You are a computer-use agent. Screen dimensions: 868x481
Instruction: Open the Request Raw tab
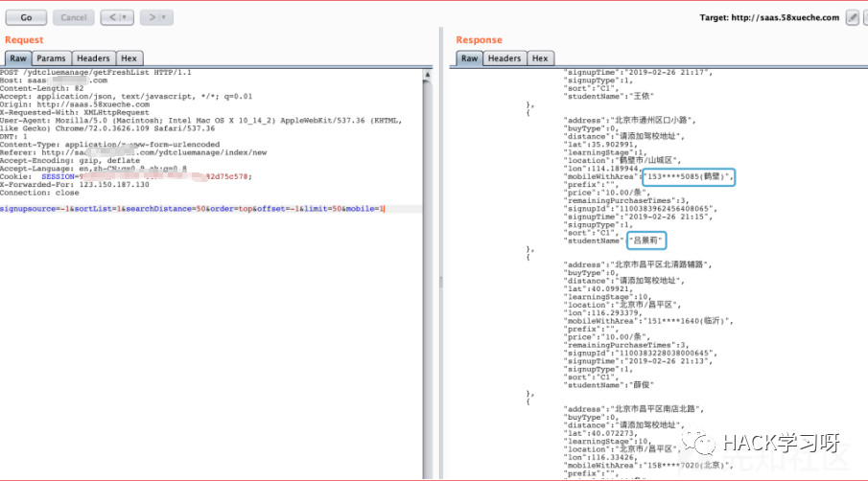(x=17, y=58)
